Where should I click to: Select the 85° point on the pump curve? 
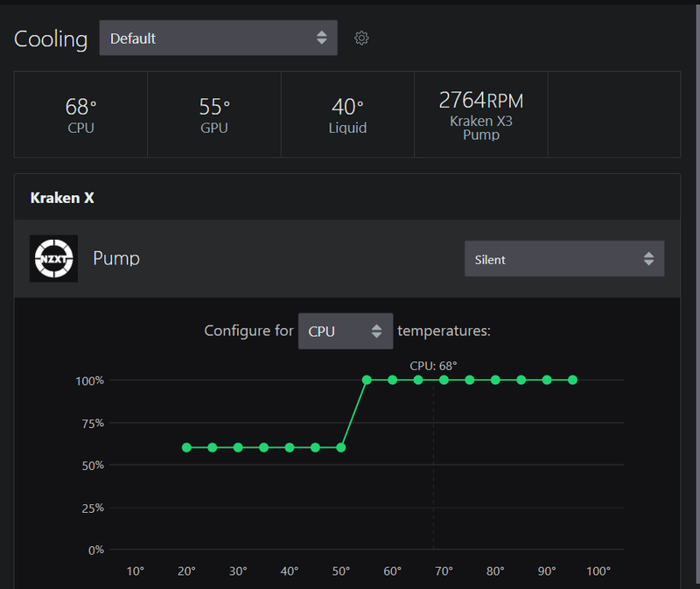coord(521,380)
